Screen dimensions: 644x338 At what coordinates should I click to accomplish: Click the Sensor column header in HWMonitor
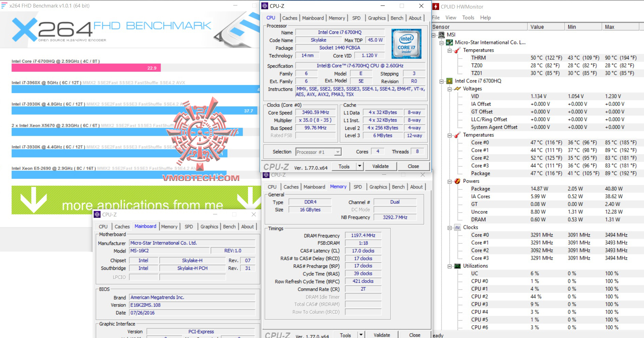[479, 27]
